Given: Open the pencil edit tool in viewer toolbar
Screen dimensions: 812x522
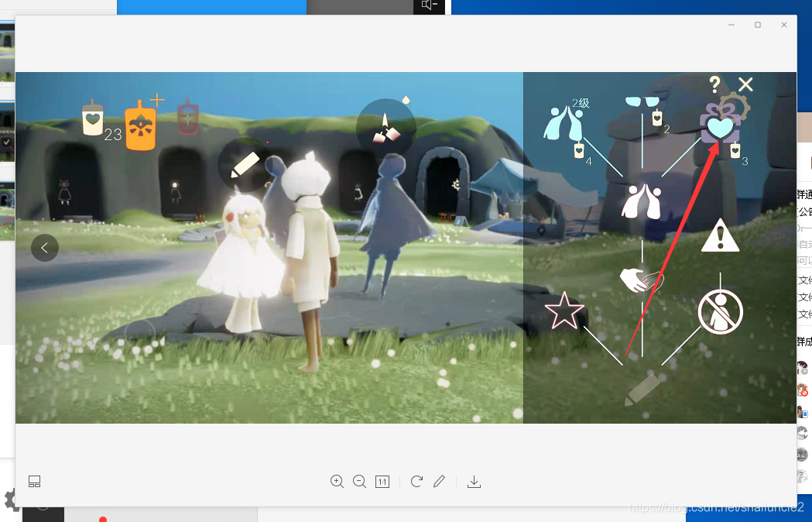Looking at the screenshot, I should 439,482.
